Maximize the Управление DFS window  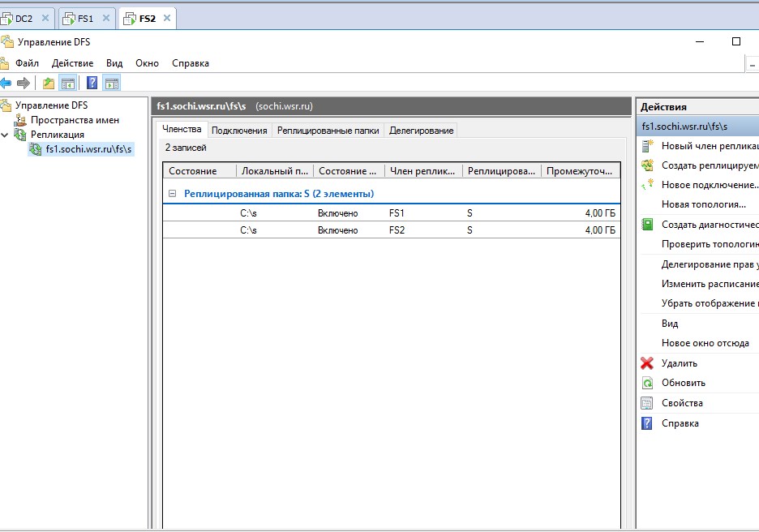pos(736,41)
